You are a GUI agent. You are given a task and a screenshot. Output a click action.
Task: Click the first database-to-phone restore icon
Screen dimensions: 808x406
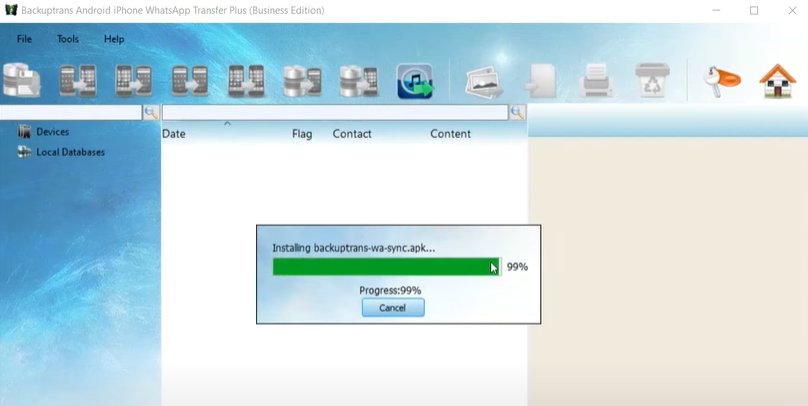[x=302, y=81]
